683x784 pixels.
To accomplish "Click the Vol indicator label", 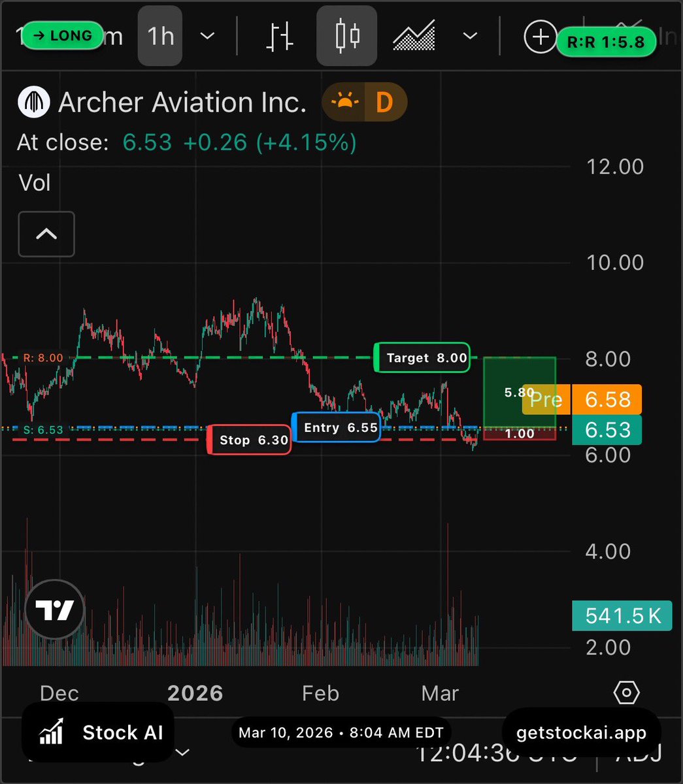I will 35,183.
